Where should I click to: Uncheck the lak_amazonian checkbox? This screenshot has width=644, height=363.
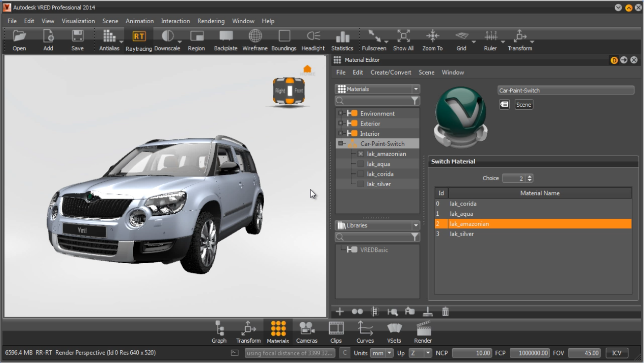coord(361,154)
